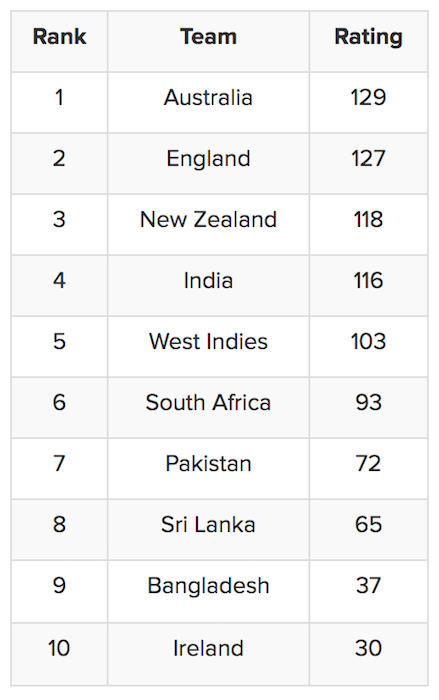Image resolution: width=439 pixels, height=700 pixels.
Task: Select the Bangladesh team cell
Action: click(209, 592)
